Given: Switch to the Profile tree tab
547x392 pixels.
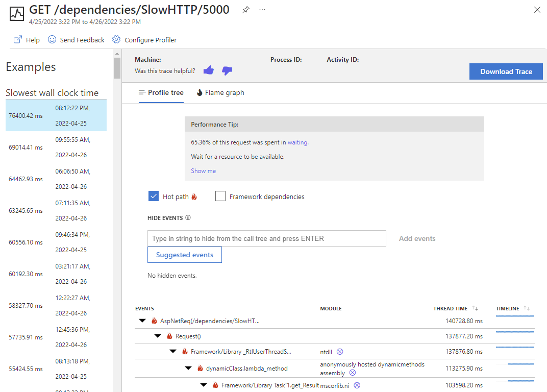Looking at the screenshot, I should 161,92.
